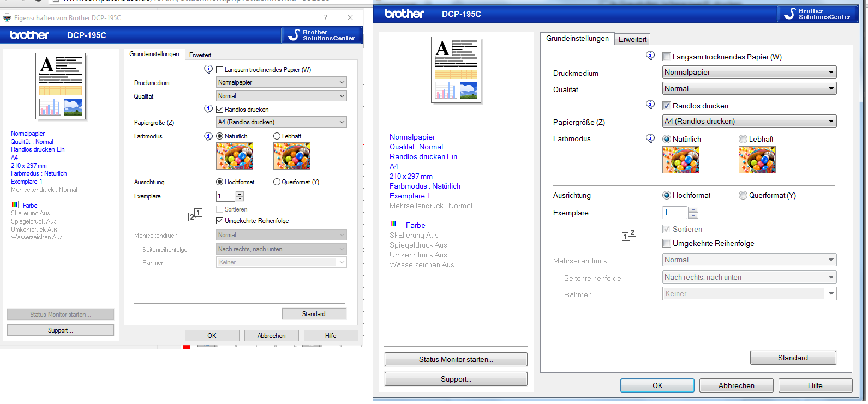Check Umgekehrte Reihenfolge in the right dialog
The image size is (868, 404).
pos(667,243)
